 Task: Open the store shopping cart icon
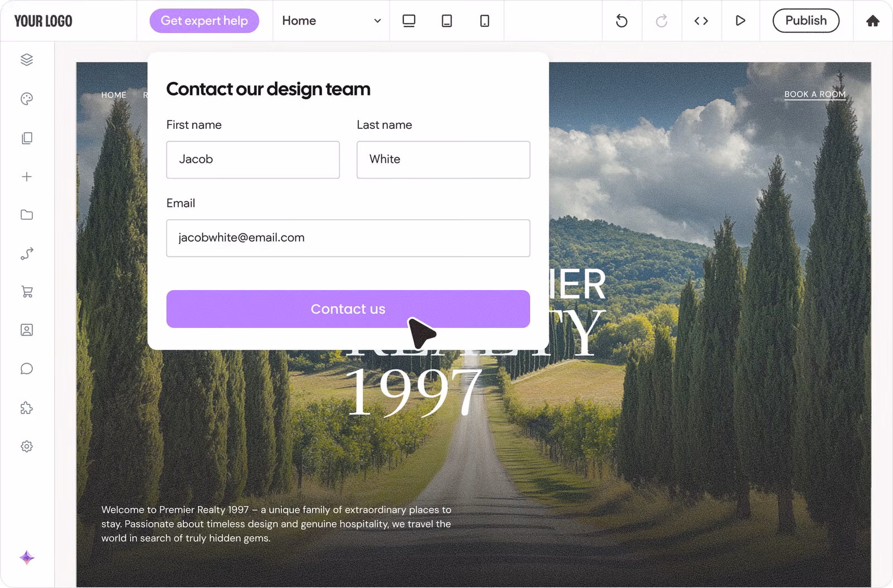[27, 292]
